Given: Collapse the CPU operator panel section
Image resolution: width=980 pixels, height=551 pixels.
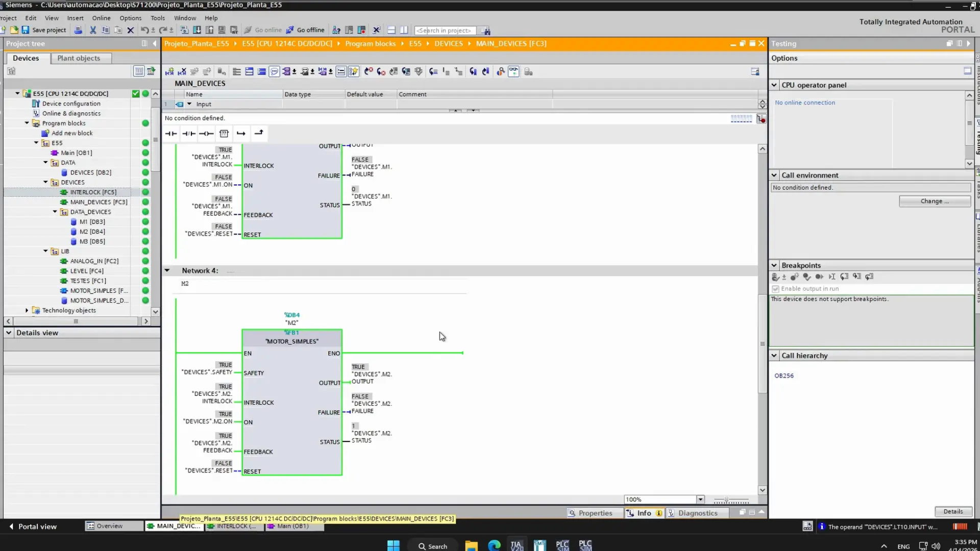Looking at the screenshot, I should tap(774, 85).
